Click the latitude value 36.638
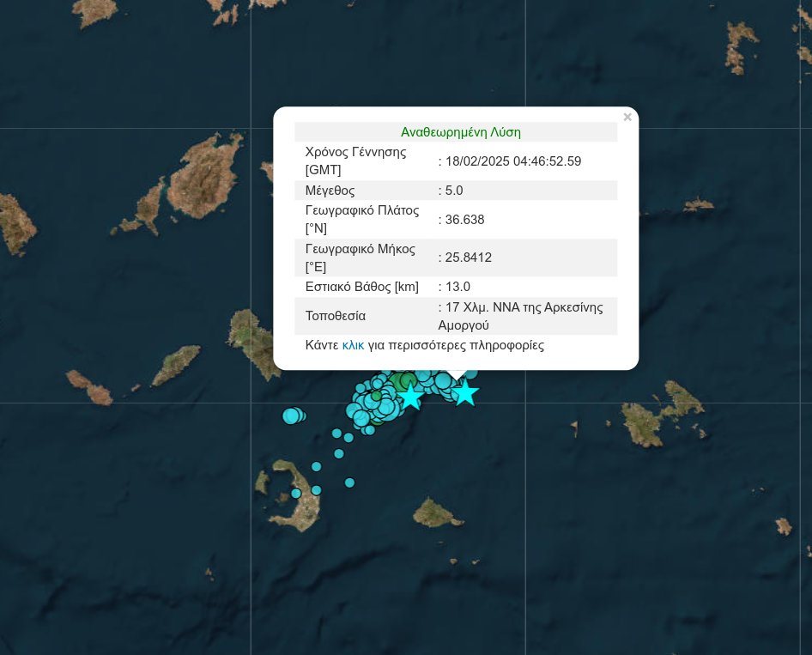 pos(462,220)
